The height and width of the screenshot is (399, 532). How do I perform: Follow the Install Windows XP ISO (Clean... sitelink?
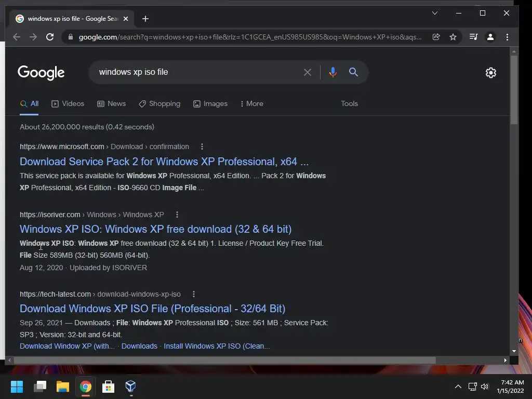[x=217, y=346]
